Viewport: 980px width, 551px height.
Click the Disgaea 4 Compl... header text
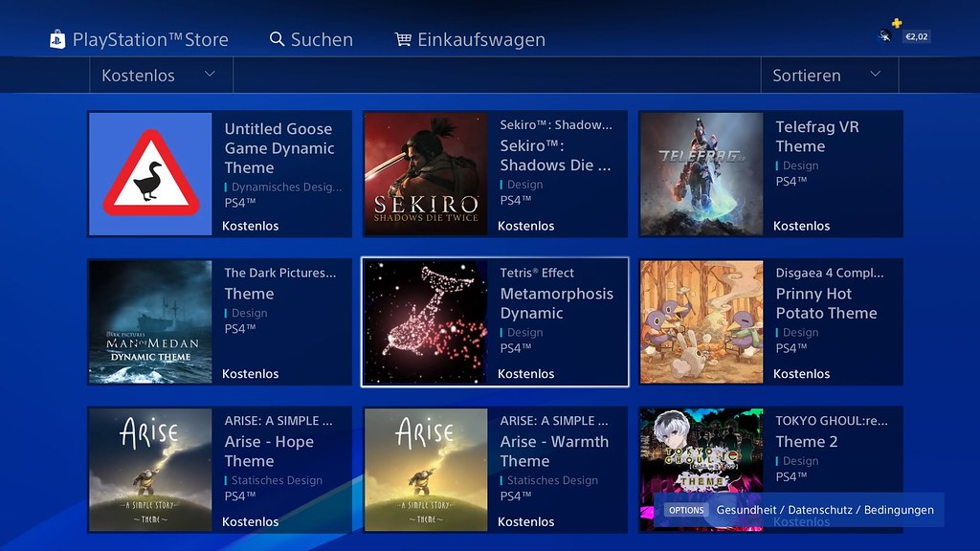[x=830, y=273]
